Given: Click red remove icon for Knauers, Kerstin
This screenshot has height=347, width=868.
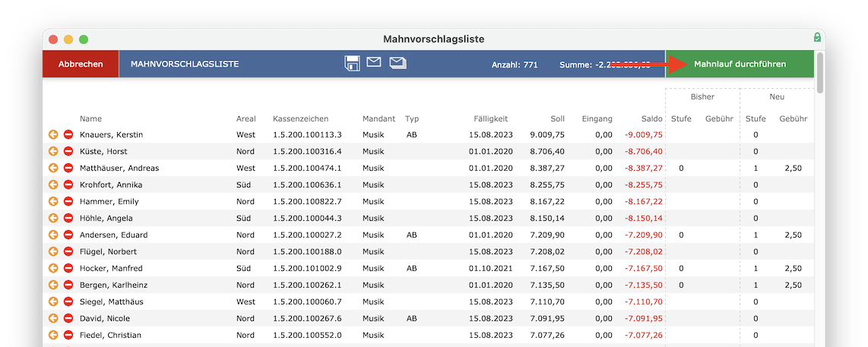Looking at the screenshot, I should tap(68, 134).
